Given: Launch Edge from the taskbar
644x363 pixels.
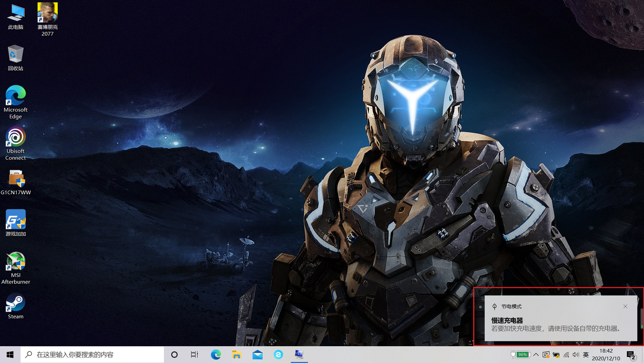Looking at the screenshot, I should click(216, 354).
